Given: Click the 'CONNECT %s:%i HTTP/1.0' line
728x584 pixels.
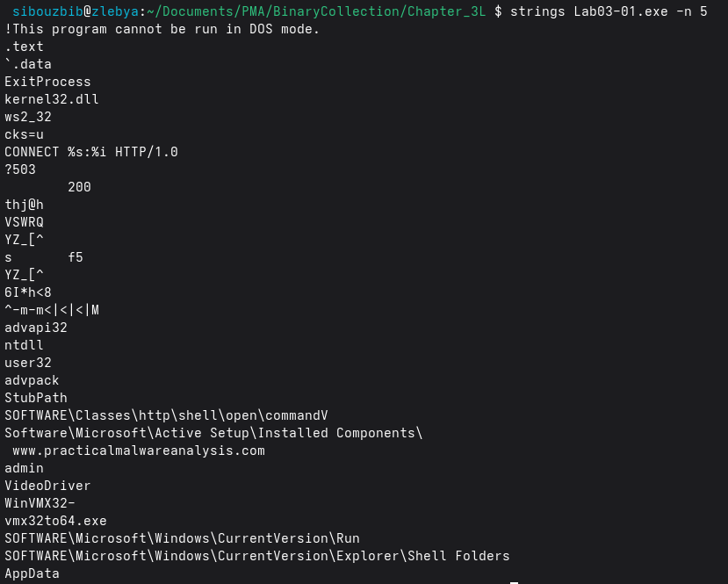Looking at the screenshot, I should (91, 152).
